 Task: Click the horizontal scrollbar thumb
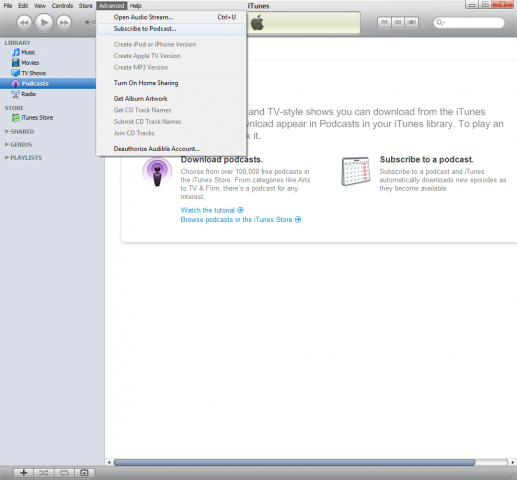(x=294, y=462)
